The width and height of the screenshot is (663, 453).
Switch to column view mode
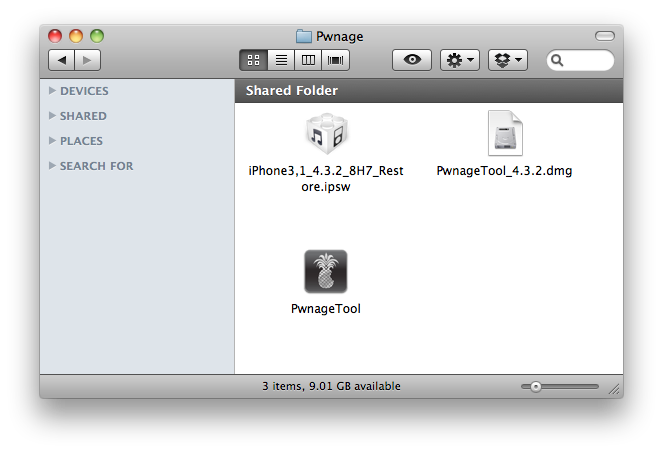308,61
